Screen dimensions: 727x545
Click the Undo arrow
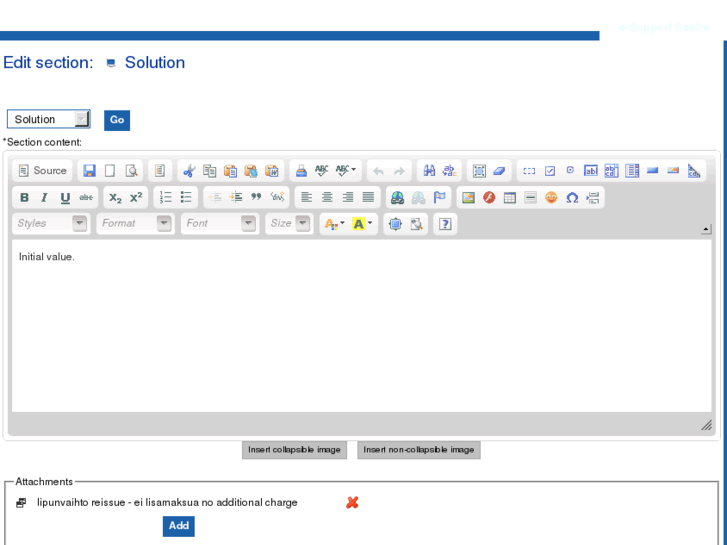coord(378,171)
